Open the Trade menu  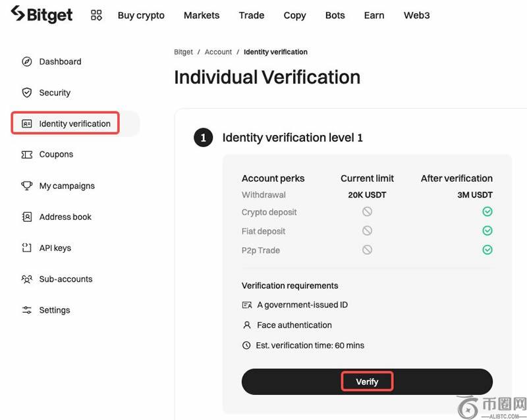tap(252, 15)
